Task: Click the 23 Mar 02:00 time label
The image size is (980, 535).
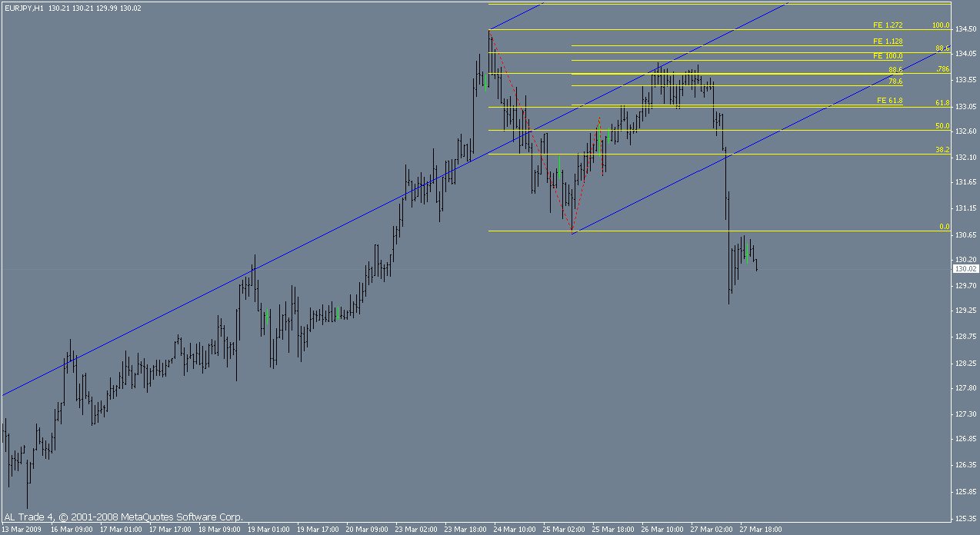Action: [x=416, y=529]
